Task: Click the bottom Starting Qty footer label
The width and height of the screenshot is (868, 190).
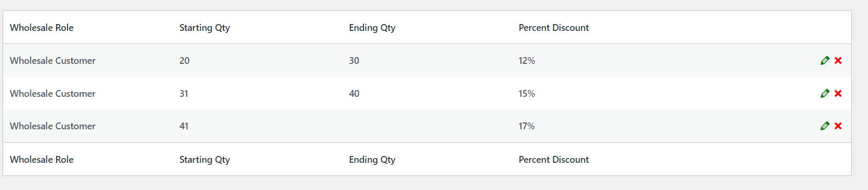Action: click(x=205, y=160)
